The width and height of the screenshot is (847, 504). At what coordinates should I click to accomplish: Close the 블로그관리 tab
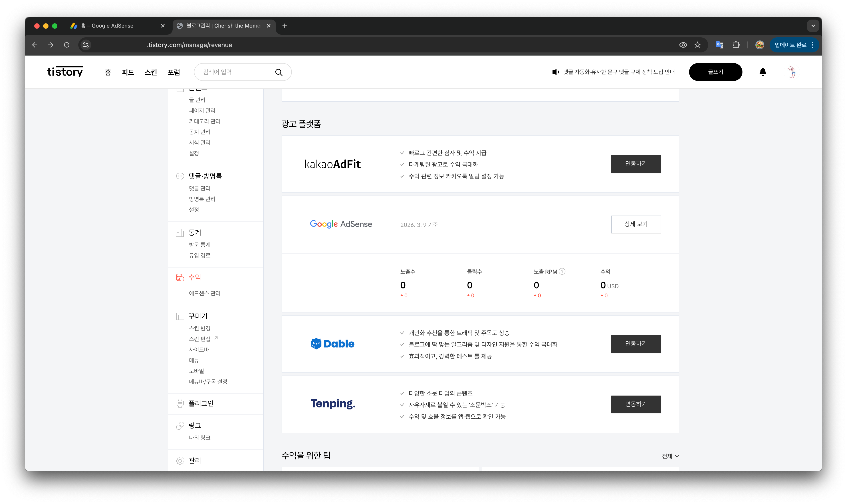coord(269,26)
